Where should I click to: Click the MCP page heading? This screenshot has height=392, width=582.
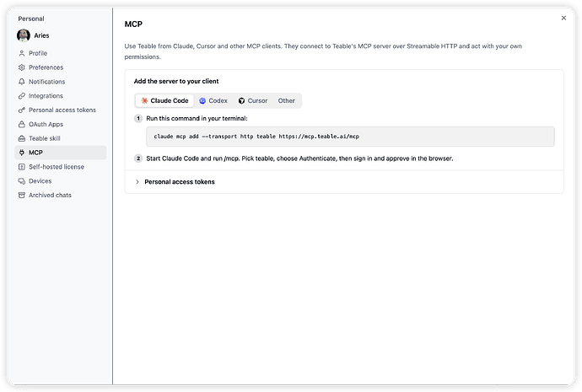click(x=133, y=24)
